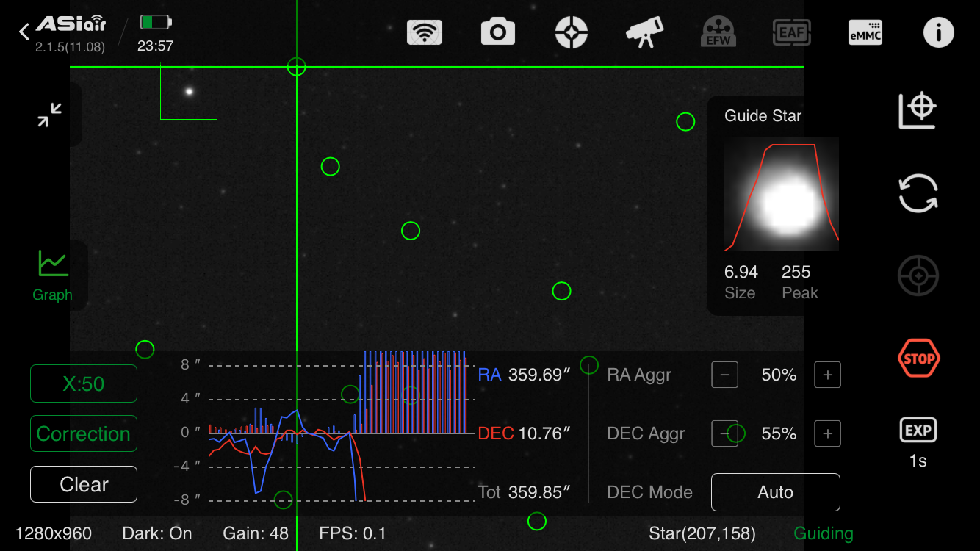Click the battery indicator icon
The width and height of the screenshot is (980, 551).
[x=156, y=21]
